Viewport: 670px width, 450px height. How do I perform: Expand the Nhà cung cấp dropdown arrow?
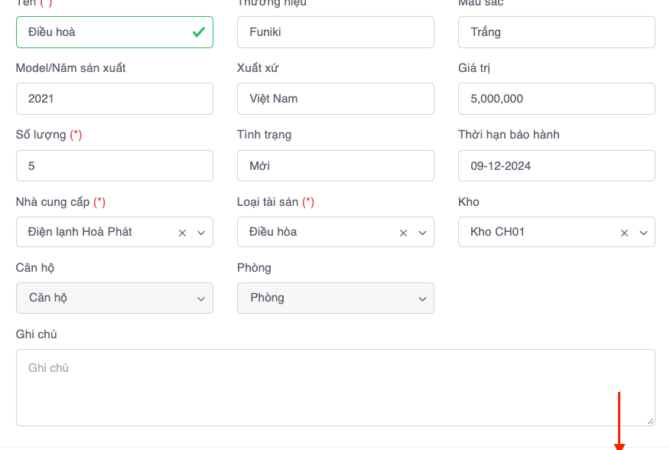[x=200, y=232]
